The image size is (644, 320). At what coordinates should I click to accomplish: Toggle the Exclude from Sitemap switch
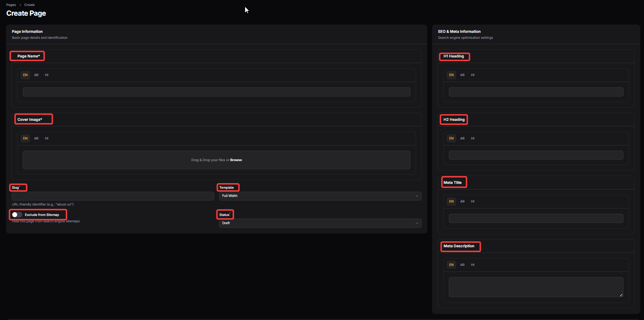(x=17, y=215)
